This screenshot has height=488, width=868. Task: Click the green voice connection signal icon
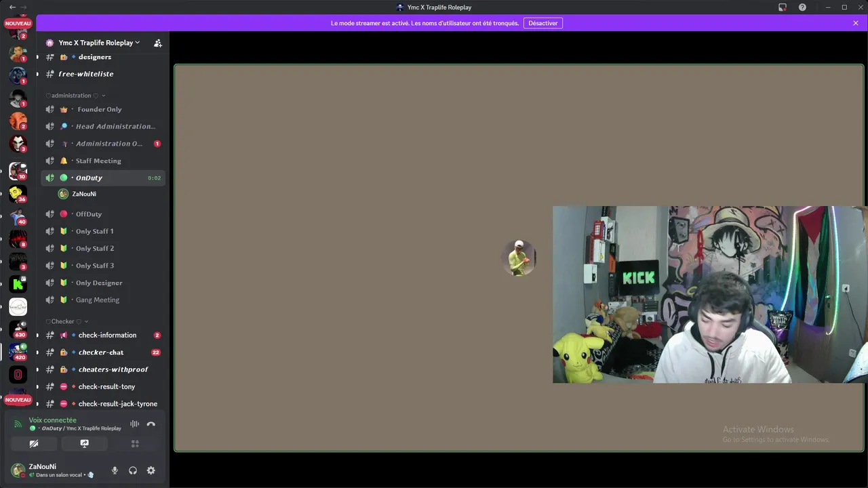point(18,424)
